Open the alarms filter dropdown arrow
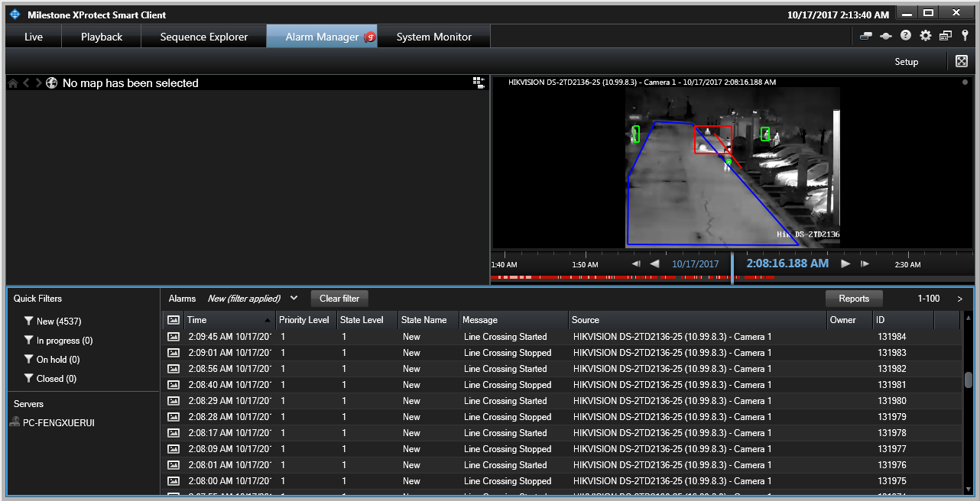The height and width of the screenshot is (501, 980). pyautogui.click(x=294, y=298)
